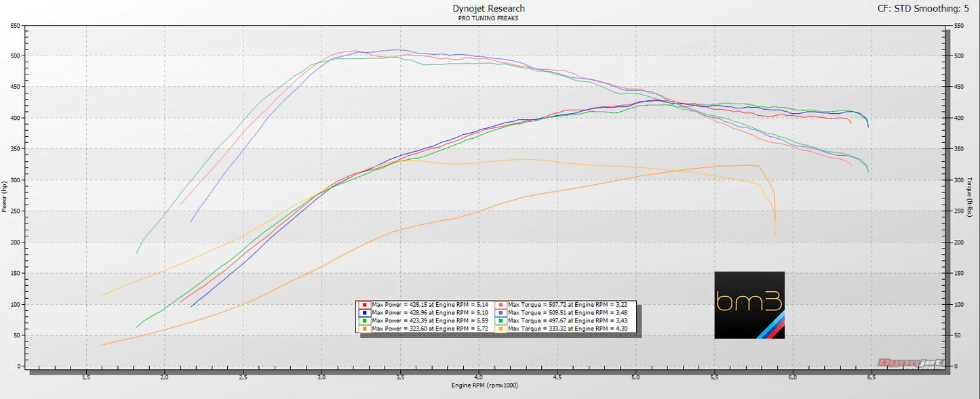Click the blue Max Power 428,96 swatch
Screen dimensions: 980x399
(x=365, y=313)
